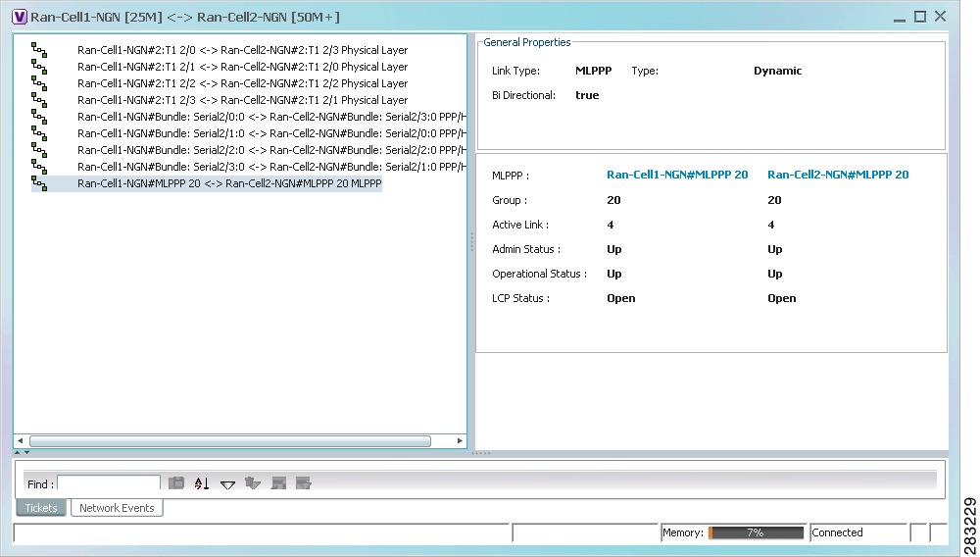Click the funnel filter icon

pyautogui.click(x=227, y=483)
